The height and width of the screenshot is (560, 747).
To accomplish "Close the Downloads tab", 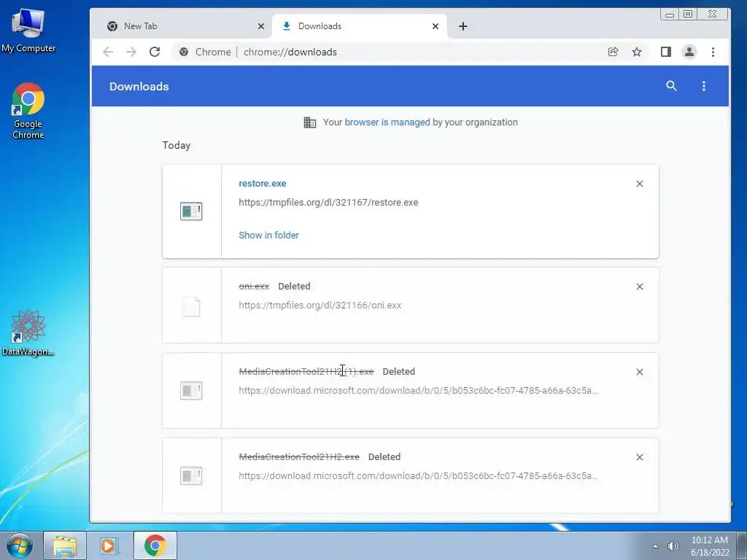I will (436, 26).
